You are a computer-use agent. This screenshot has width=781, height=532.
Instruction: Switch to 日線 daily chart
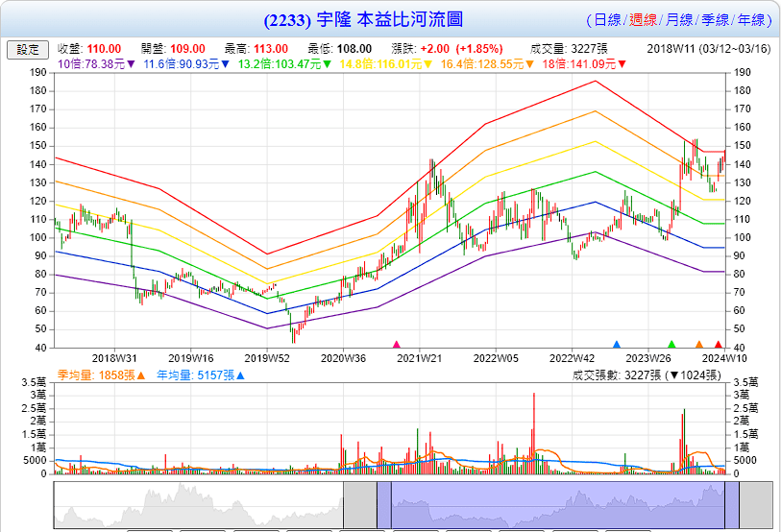[x=608, y=20]
